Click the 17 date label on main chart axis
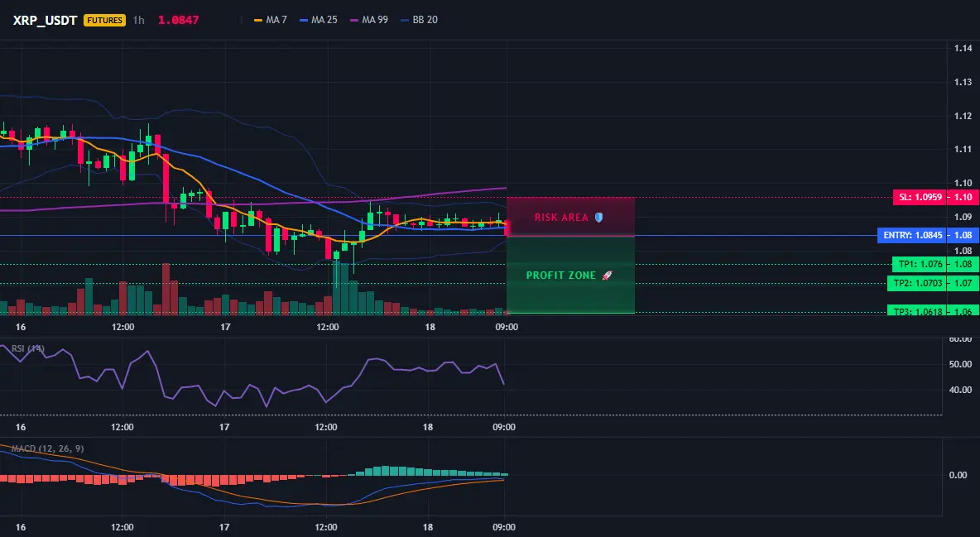This screenshot has height=537, width=980. 226,327
